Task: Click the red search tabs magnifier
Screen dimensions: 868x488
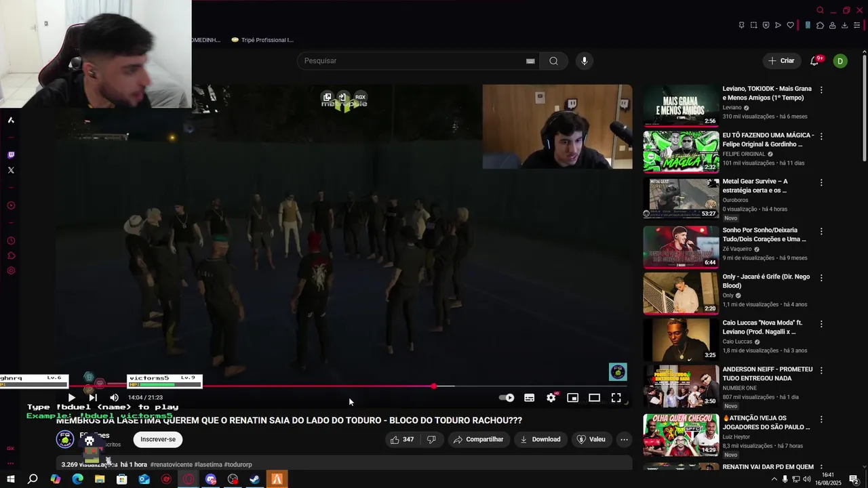Action: pos(820,10)
